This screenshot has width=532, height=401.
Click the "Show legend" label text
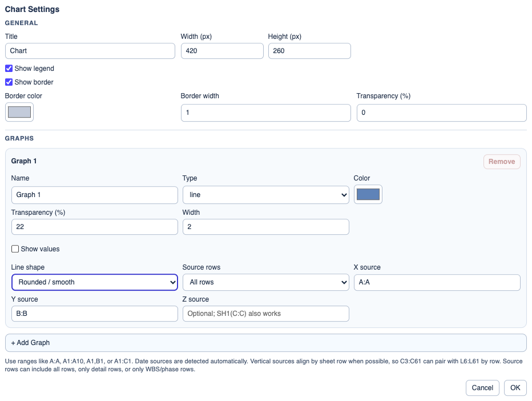pos(34,69)
